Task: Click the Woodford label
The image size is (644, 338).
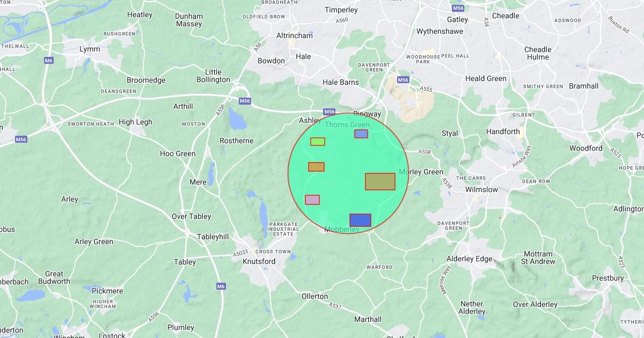Action: [x=586, y=148]
